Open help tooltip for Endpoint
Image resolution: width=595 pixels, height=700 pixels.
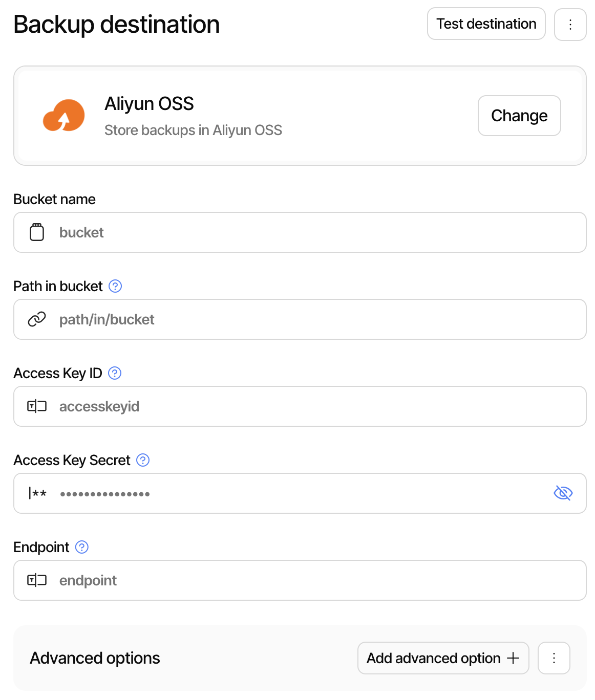click(81, 547)
